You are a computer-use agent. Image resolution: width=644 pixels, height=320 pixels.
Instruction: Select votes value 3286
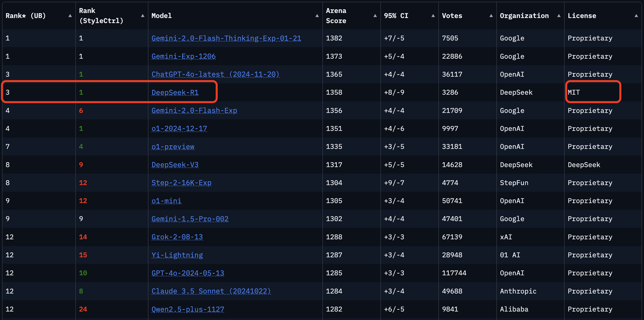pos(450,92)
